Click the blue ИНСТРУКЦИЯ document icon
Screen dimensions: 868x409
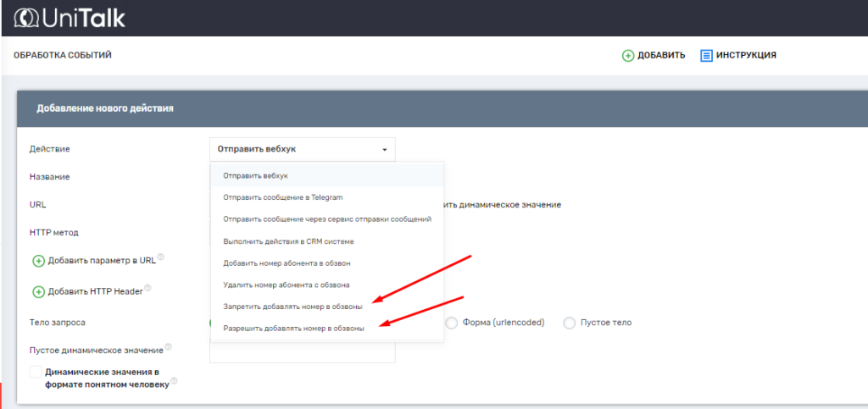[x=706, y=56]
